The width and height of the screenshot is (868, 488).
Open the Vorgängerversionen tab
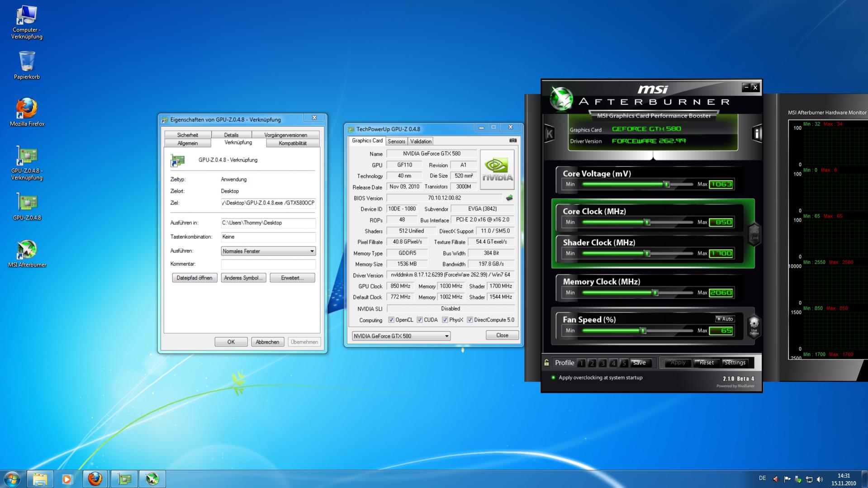click(x=286, y=135)
